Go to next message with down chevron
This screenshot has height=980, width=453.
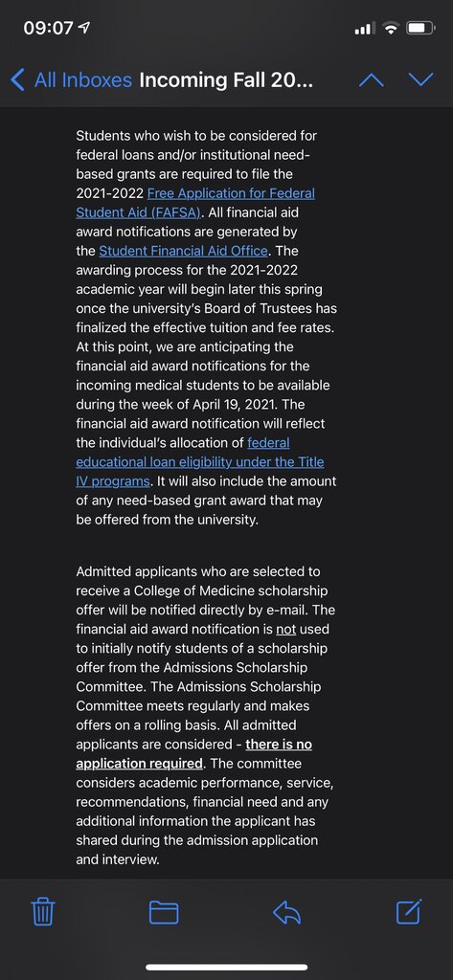tap(420, 79)
